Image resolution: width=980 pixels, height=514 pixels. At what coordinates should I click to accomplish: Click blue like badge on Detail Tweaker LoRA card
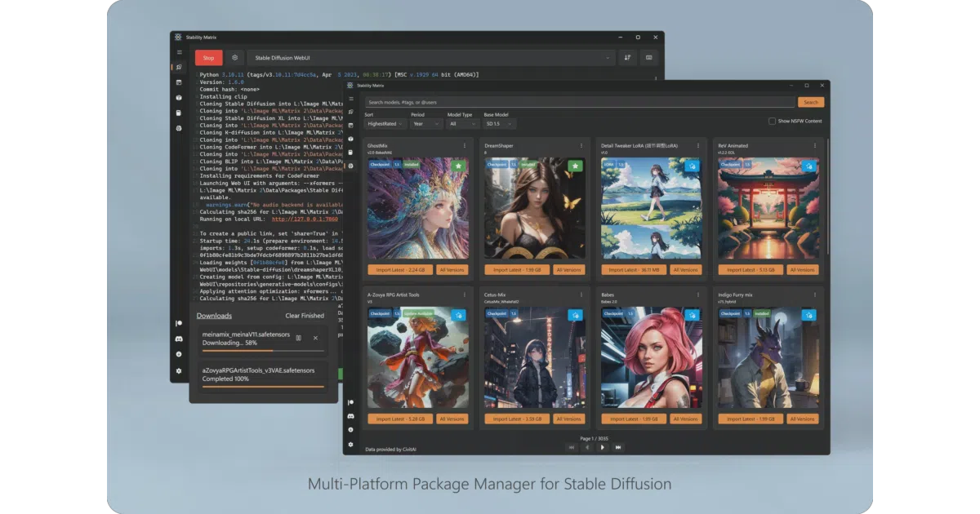(692, 166)
